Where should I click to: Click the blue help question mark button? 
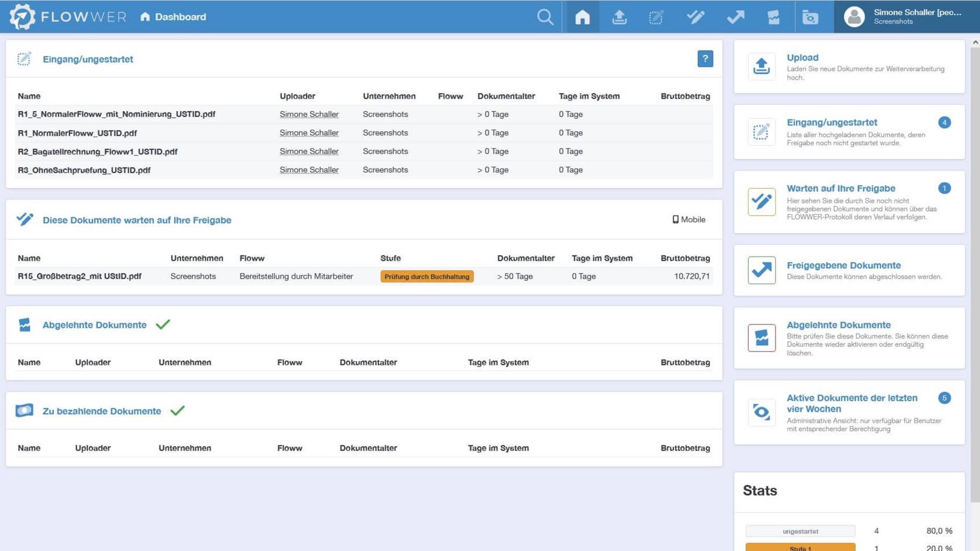pos(705,59)
